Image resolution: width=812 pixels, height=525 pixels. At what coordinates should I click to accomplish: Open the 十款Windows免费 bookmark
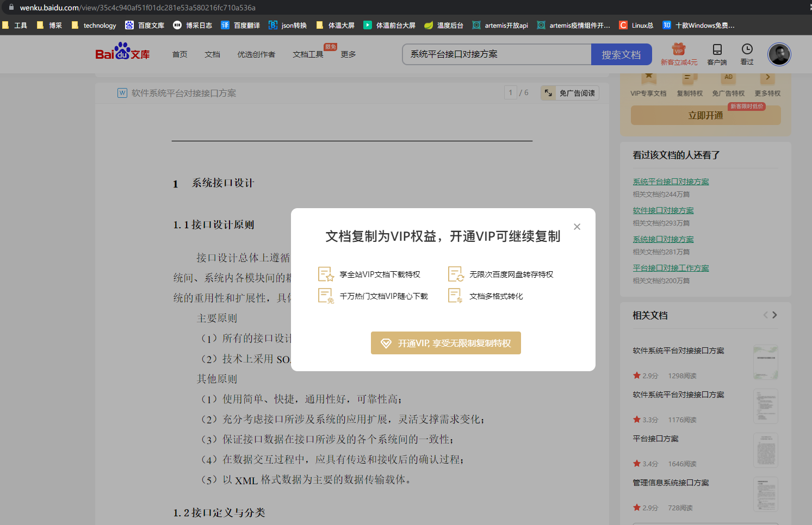[x=699, y=25]
